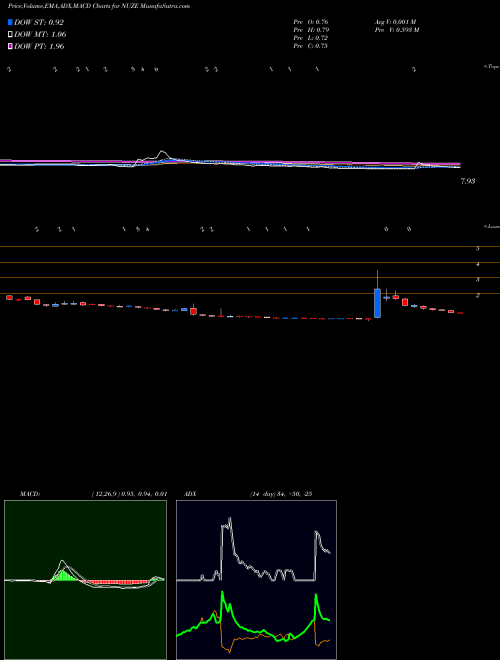Click the 'Pre C: 0.73' value
Image resolution: width=500 pixels, height=660 pixels.
[x=311, y=46]
